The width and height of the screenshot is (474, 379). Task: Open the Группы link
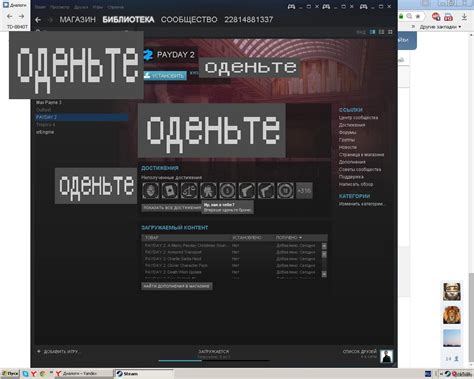pyautogui.click(x=347, y=140)
